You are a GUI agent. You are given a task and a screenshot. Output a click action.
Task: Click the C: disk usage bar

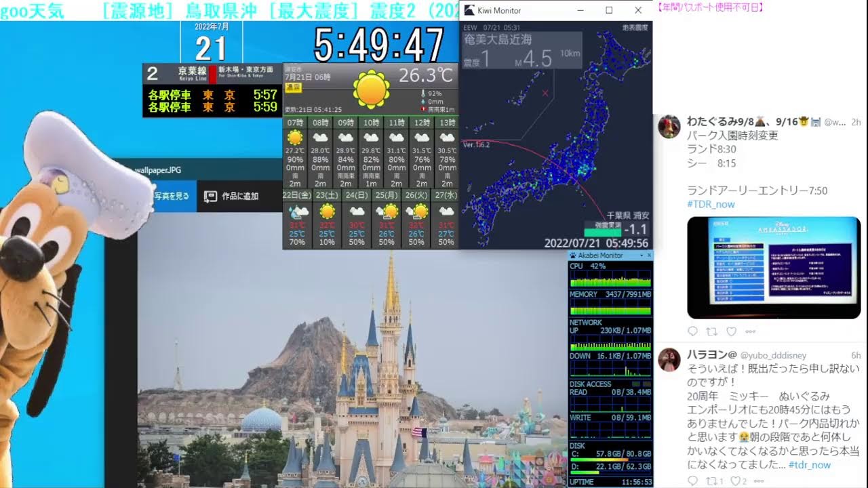click(610, 459)
